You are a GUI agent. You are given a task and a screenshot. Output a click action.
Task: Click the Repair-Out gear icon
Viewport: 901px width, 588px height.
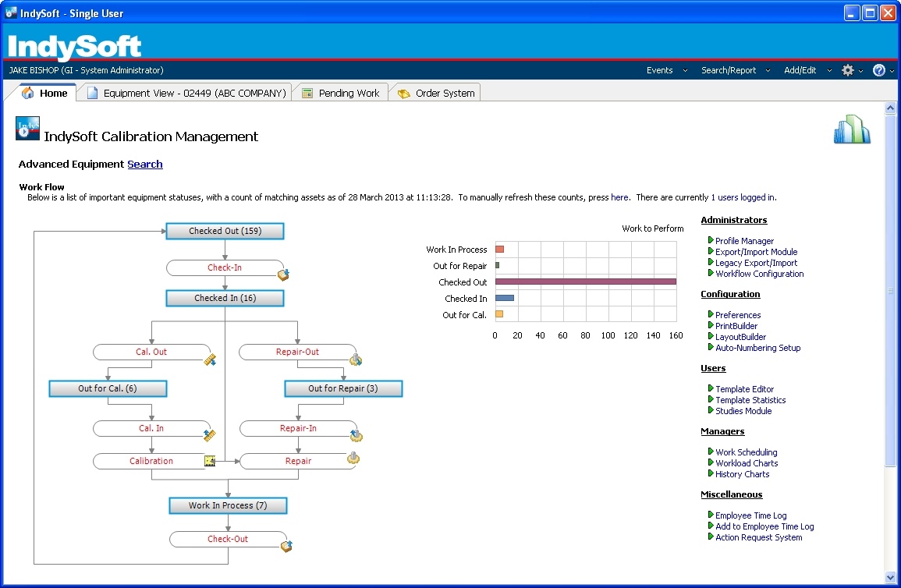[x=357, y=360]
